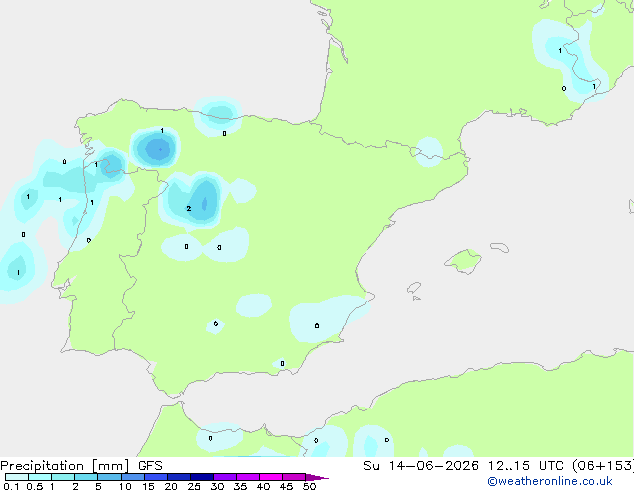Choose the 25–30 mm dark navy swatch
Viewport: 634px width, 490px height.
(x=202, y=477)
